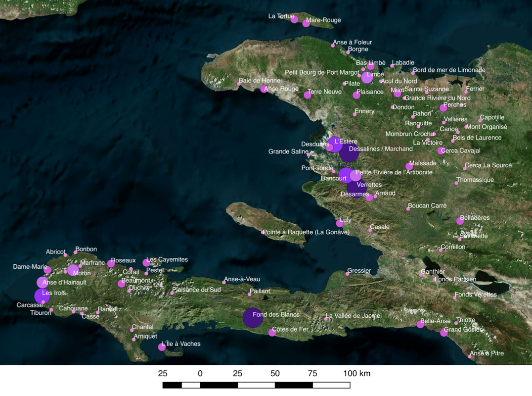
Task: Select the Dessalines / Marchand large marker
Action: (349, 152)
